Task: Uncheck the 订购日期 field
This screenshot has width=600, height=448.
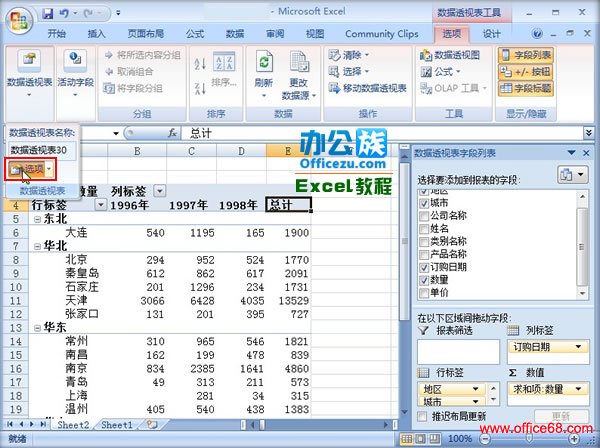Action: coord(424,267)
